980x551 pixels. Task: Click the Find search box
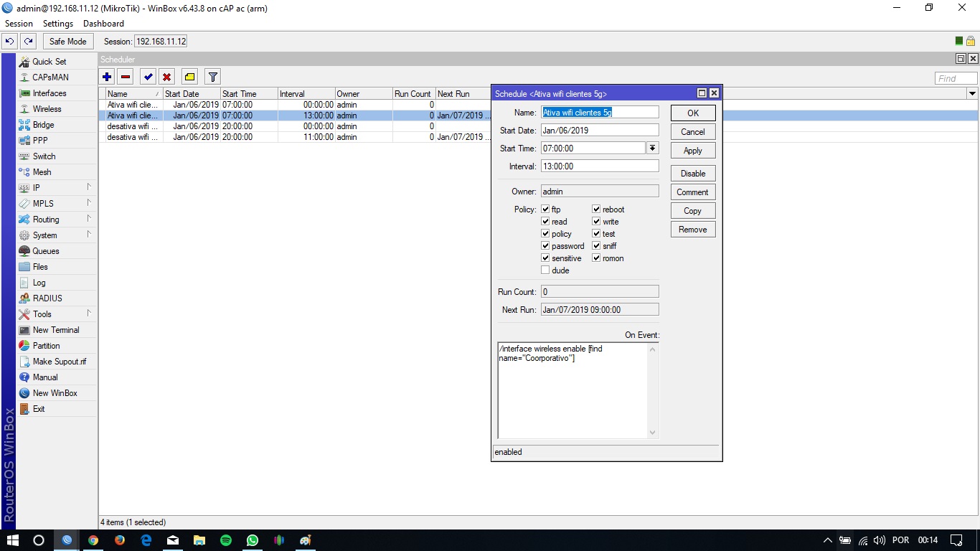click(956, 79)
